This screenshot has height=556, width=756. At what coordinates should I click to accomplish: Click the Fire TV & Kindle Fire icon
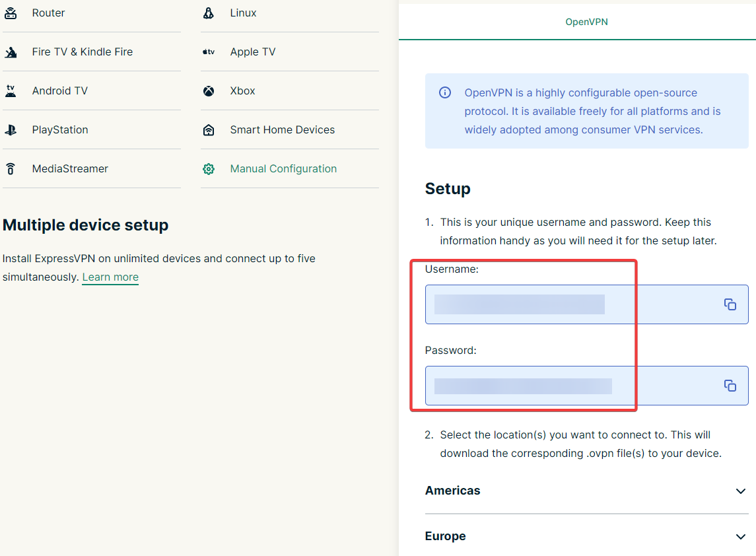tap(11, 52)
